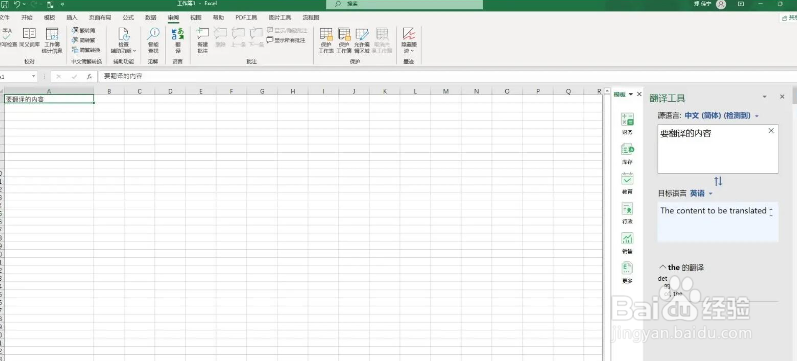
Task: Convert Traditional to Simplified Chinese (繁转简)
Action: pyautogui.click(x=84, y=31)
